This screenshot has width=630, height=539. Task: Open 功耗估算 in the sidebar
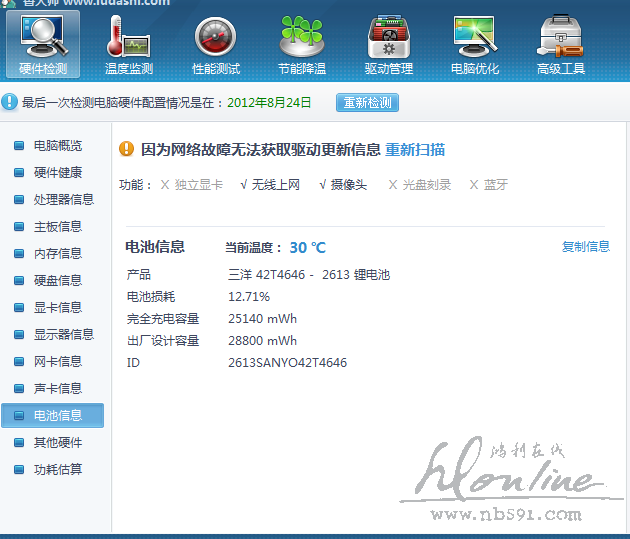[x=57, y=469]
